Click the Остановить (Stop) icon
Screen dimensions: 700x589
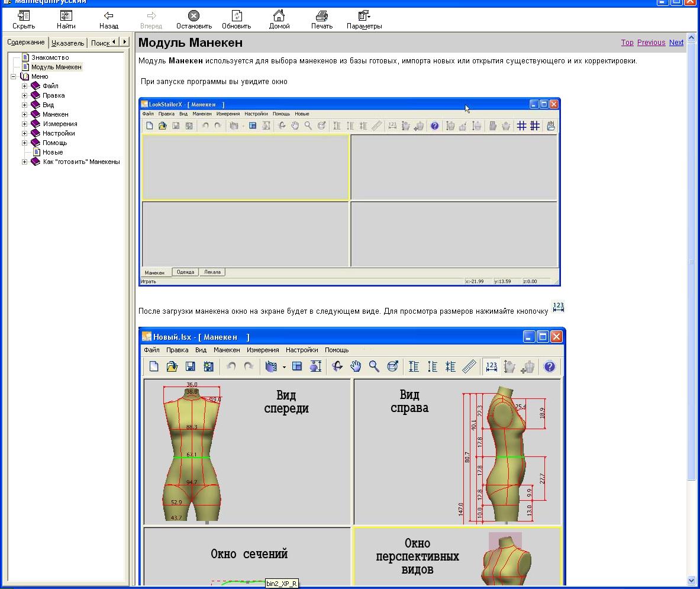click(x=193, y=16)
